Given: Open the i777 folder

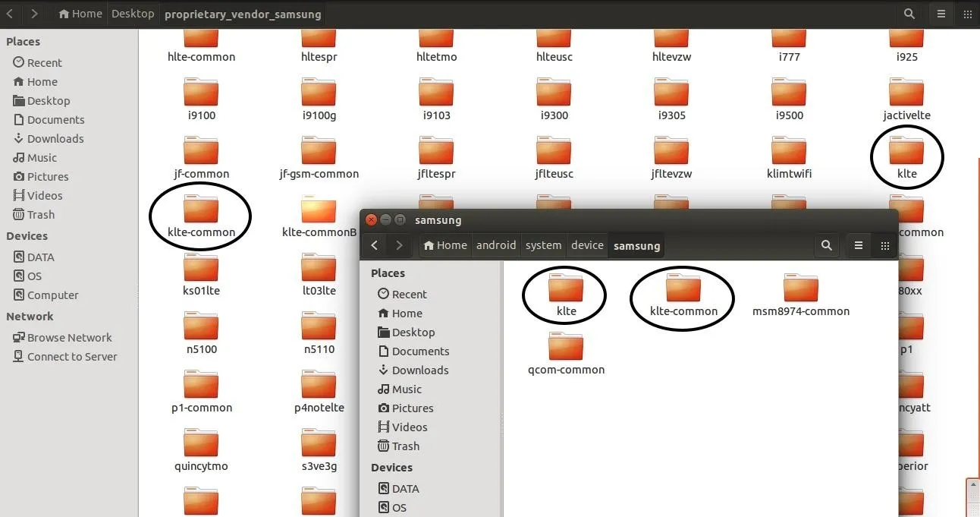Looking at the screenshot, I should coord(789,46).
